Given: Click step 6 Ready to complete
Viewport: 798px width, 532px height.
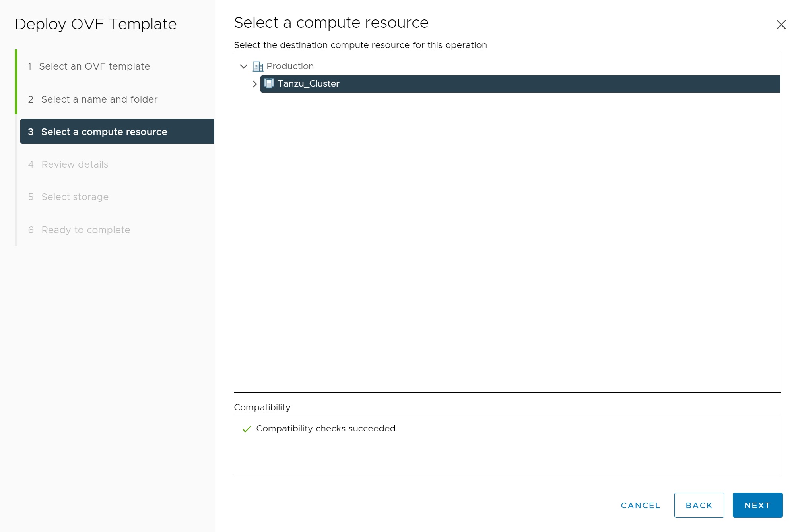Looking at the screenshot, I should (x=86, y=230).
